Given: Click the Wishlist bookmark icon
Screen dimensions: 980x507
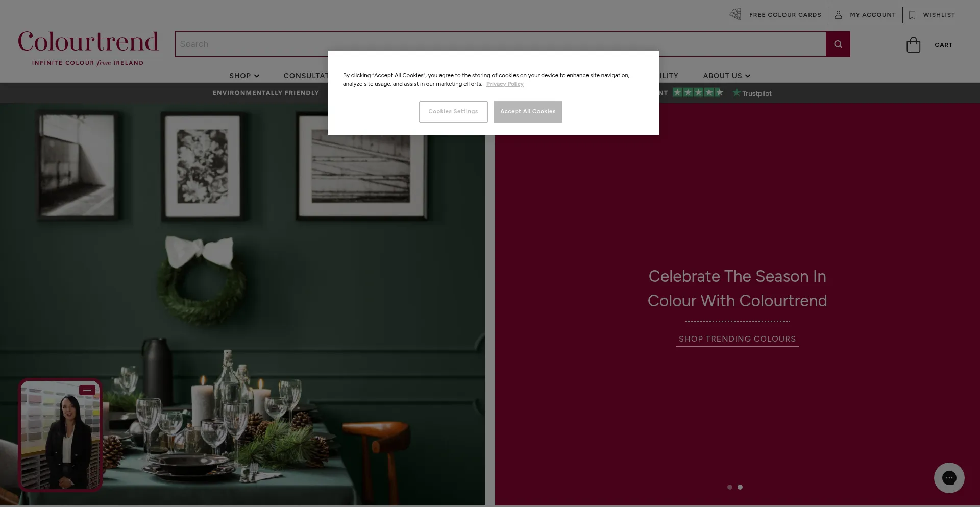Looking at the screenshot, I should (x=912, y=15).
